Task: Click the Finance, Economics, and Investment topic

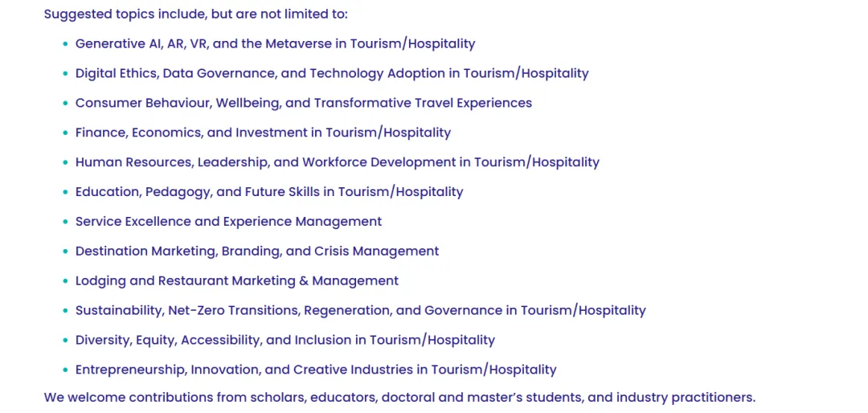Action: coord(263,133)
